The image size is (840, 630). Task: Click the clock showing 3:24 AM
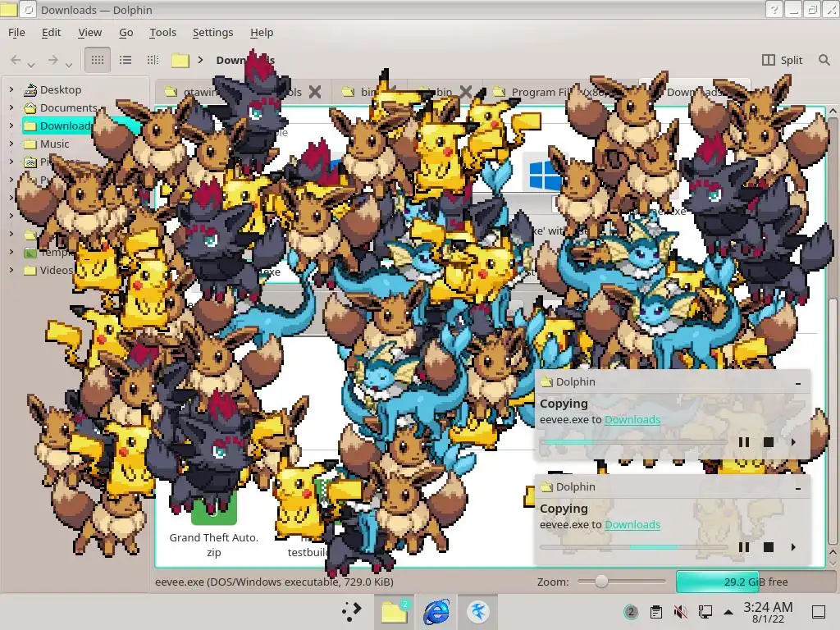(768, 612)
